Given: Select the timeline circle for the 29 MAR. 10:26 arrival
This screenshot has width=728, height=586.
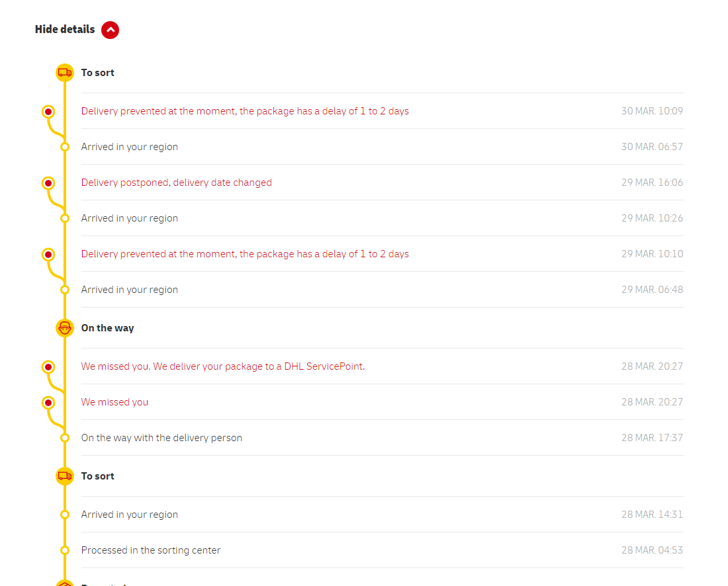Looking at the screenshot, I should coord(65,218).
